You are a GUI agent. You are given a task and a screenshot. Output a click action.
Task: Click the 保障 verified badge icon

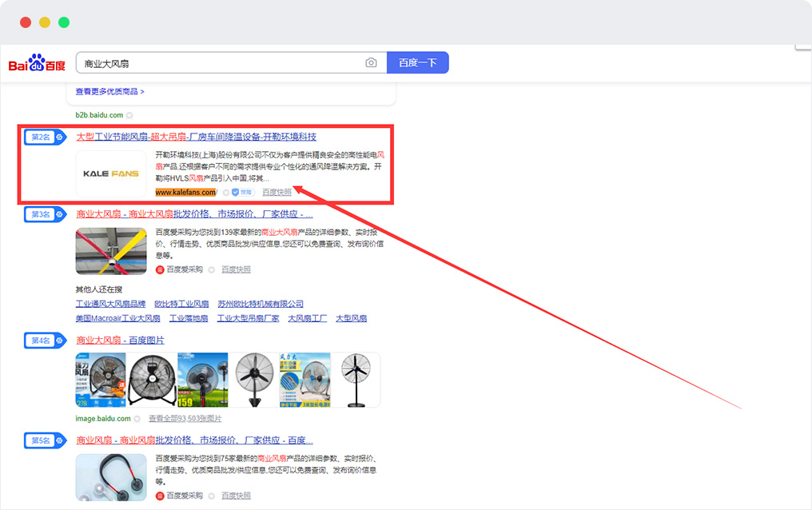pyautogui.click(x=242, y=192)
